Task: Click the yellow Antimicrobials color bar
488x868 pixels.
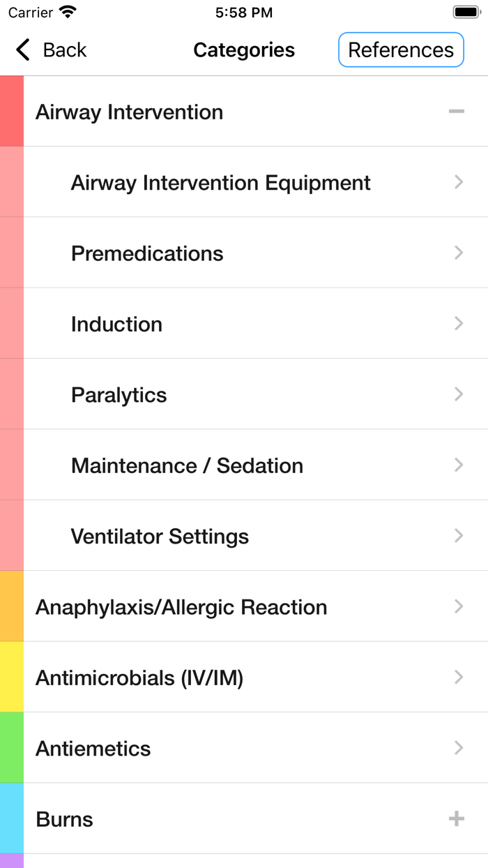Action: click(12, 677)
